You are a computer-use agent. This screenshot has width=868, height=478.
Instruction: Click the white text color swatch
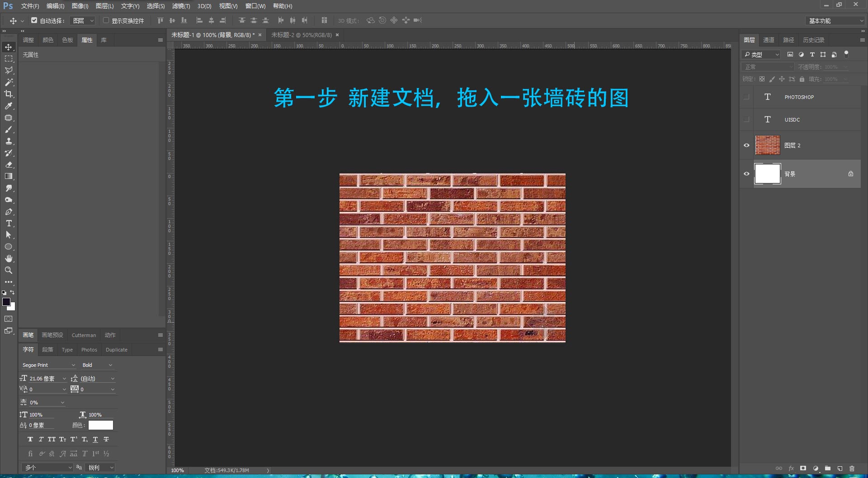click(x=100, y=425)
